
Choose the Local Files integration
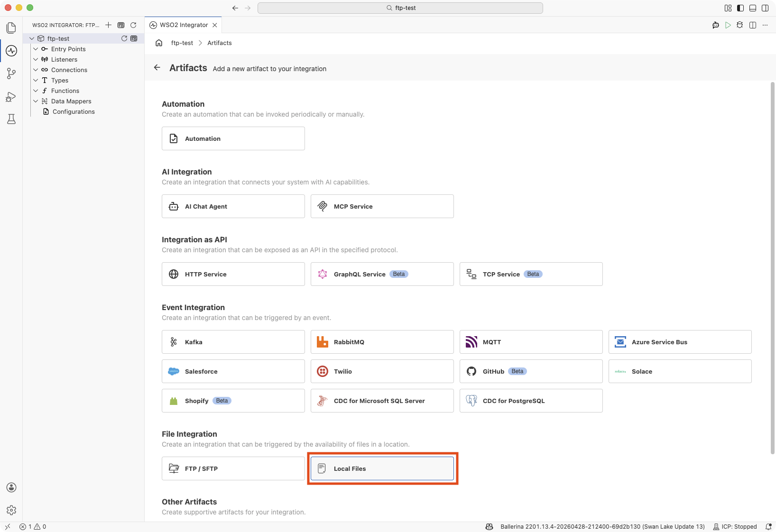click(382, 468)
